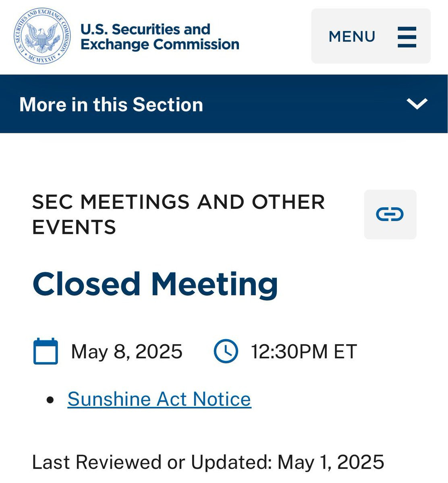Open the More in this Section bar
Screen dimensions: 448x483
[224, 104]
